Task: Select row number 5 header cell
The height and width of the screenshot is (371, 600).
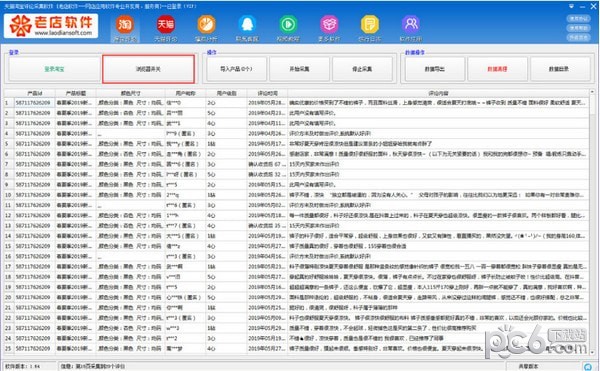Action: point(9,144)
